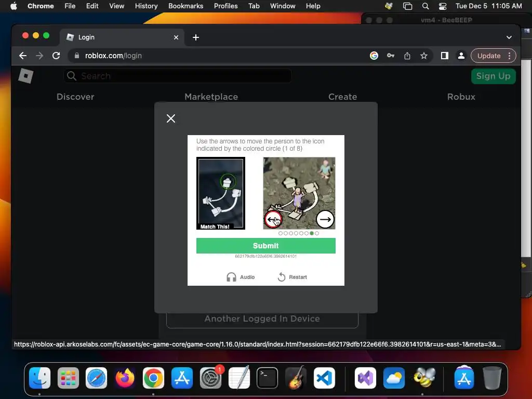The height and width of the screenshot is (399, 532).
Task: Open the History menu
Action: [x=146, y=6]
